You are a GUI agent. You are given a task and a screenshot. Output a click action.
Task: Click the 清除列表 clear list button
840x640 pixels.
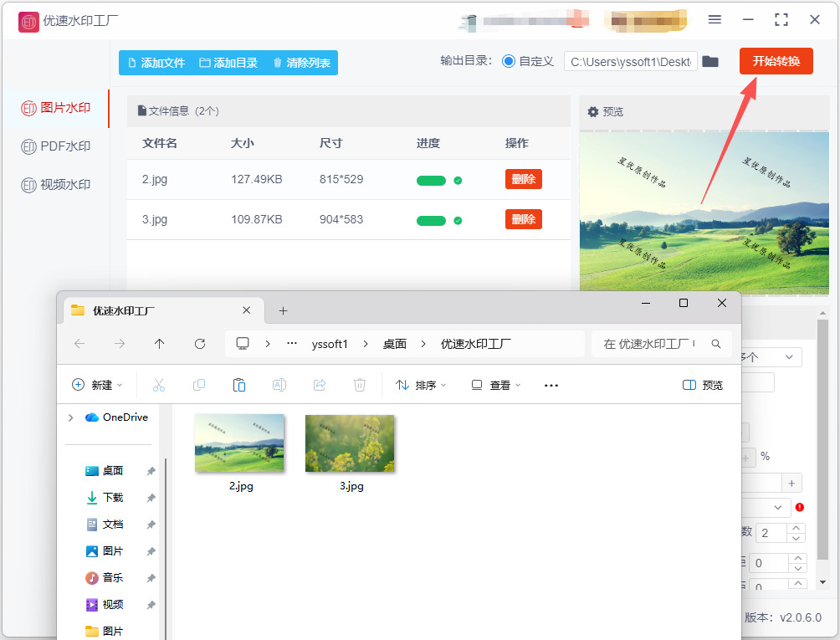click(x=301, y=63)
